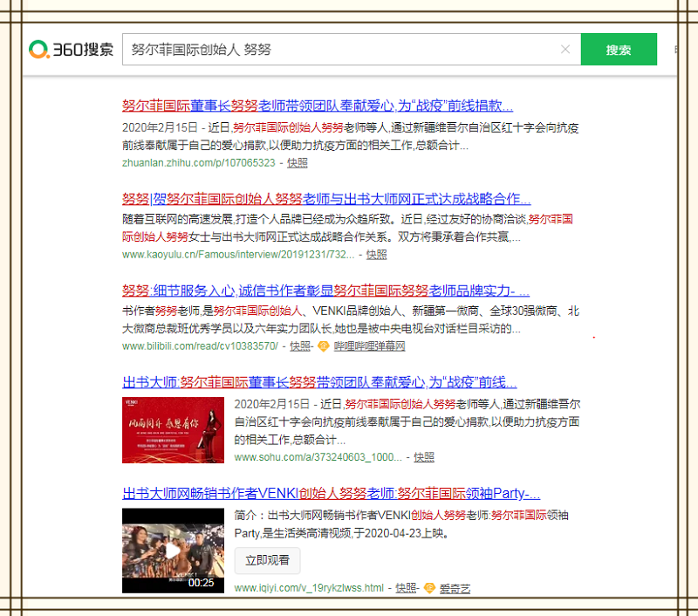Viewport: 698px width, 616px height.
Task: Clear the search box with the X icon
Action: click(x=565, y=50)
